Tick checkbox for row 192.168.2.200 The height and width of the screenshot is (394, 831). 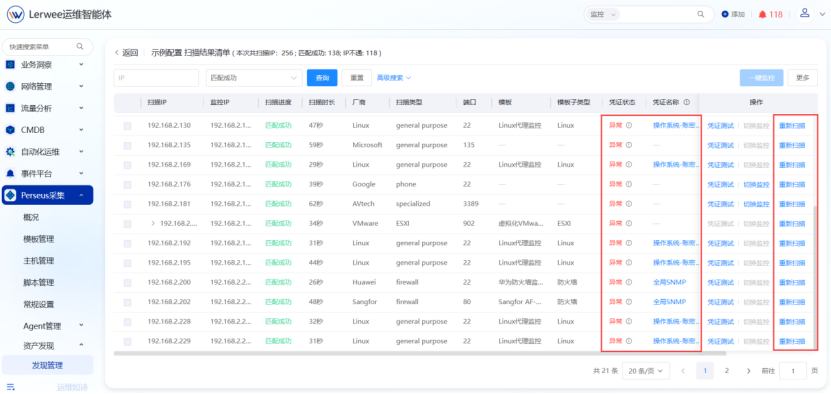point(127,283)
